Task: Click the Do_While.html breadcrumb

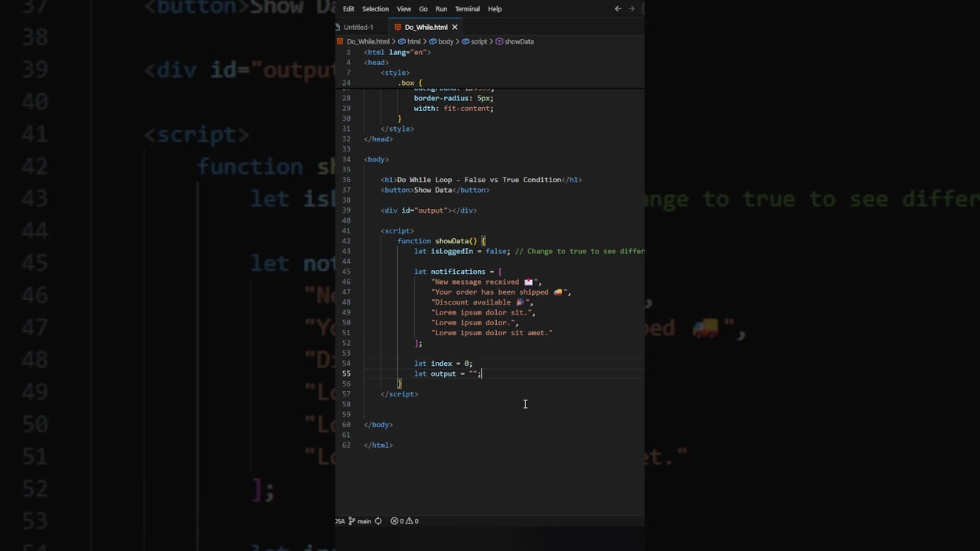Action: [367, 41]
